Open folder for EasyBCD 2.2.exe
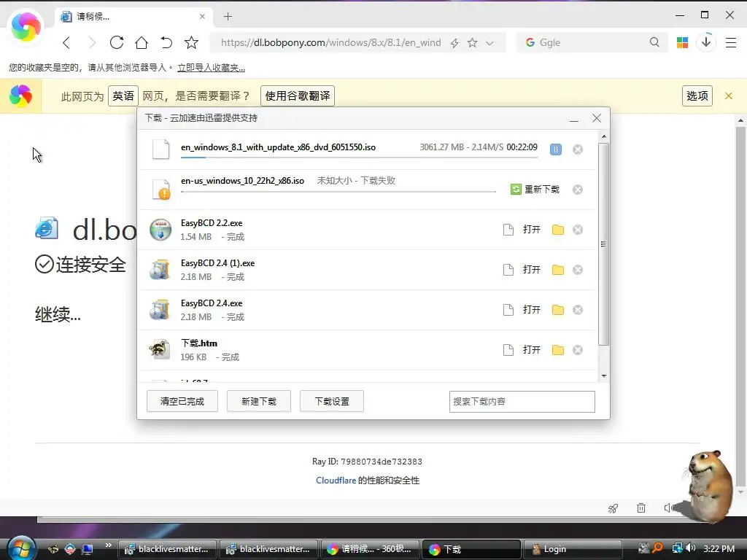The image size is (747, 560). pos(558,230)
